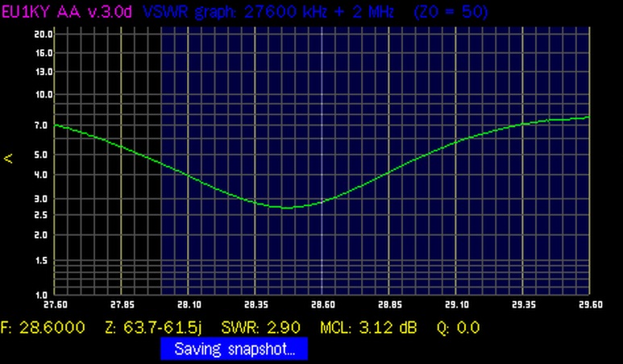The height and width of the screenshot is (364, 623).
Task: Click the 'Saving snapshot...' blue banner
Action: 234,349
